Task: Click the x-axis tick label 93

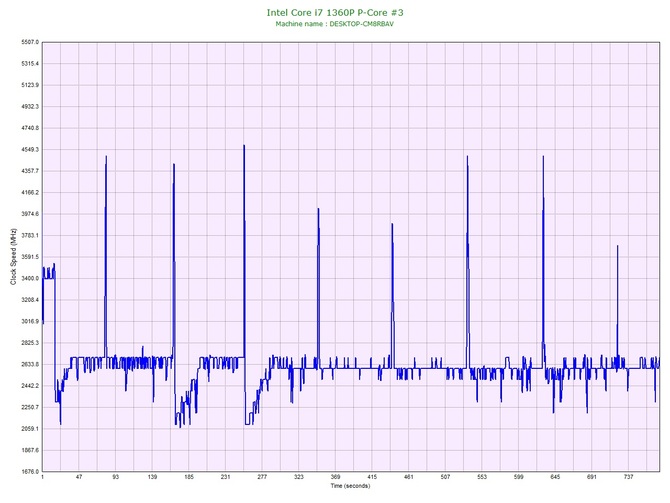Action: coord(115,477)
